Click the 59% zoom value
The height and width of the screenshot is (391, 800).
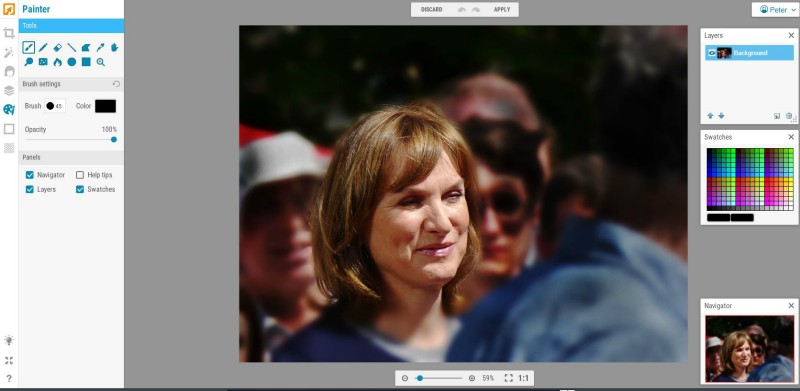[488, 378]
